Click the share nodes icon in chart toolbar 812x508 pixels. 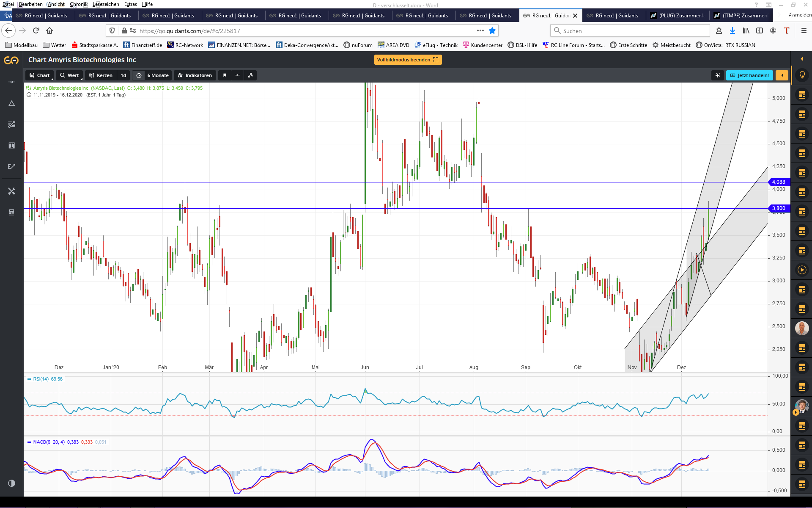[250, 75]
